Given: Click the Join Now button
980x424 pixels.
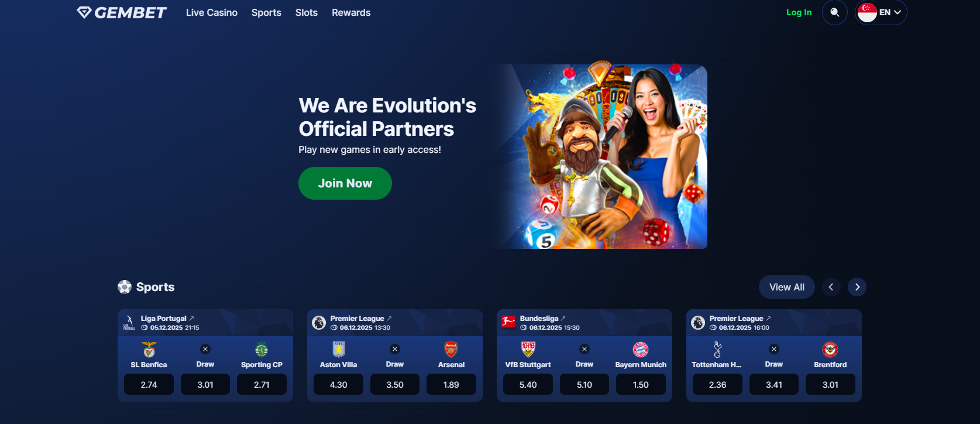Looking at the screenshot, I should 345,183.
